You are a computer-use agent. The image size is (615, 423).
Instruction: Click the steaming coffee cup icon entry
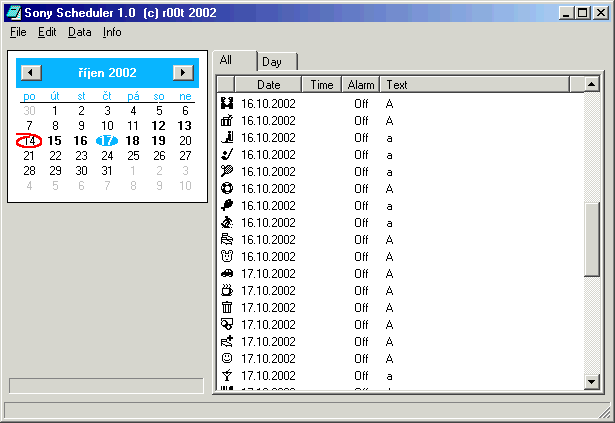pyautogui.click(x=227, y=290)
